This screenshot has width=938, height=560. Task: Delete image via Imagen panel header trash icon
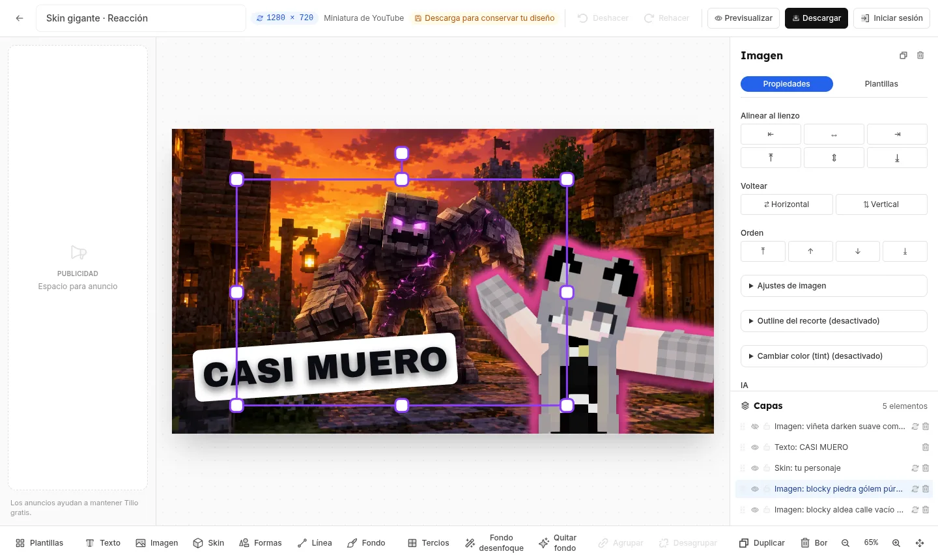click(920, 55)
